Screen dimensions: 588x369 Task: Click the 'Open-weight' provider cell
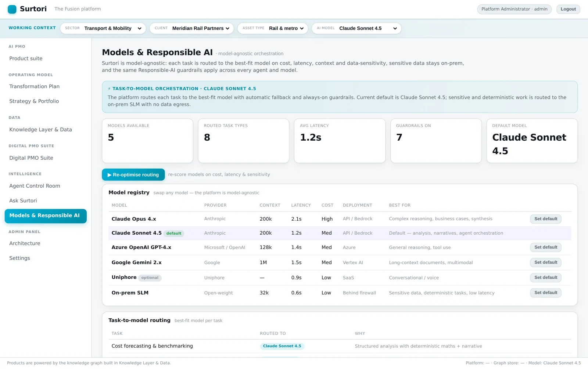(219, 293)
